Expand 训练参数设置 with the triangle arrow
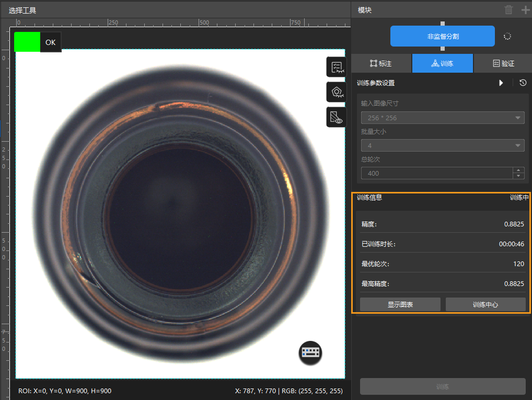Screen dimensions: 532x400 pyautogui.click(x=501, y=83)
